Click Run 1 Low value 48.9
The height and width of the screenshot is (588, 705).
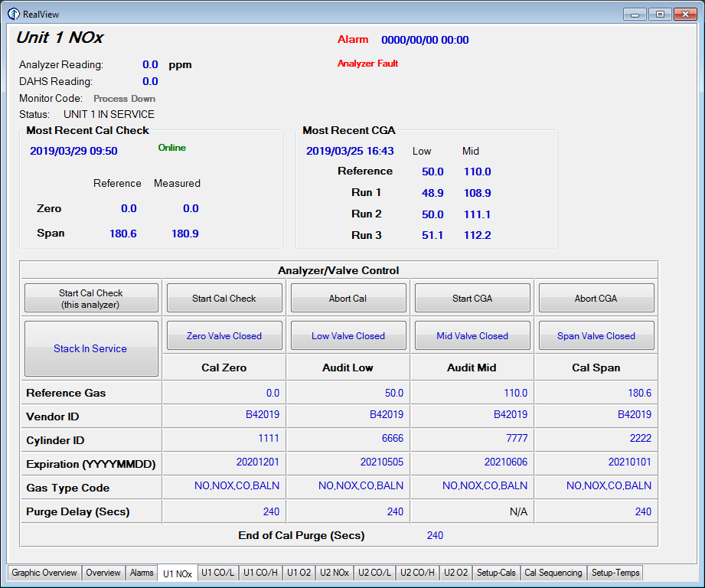(x=432, y=193)
